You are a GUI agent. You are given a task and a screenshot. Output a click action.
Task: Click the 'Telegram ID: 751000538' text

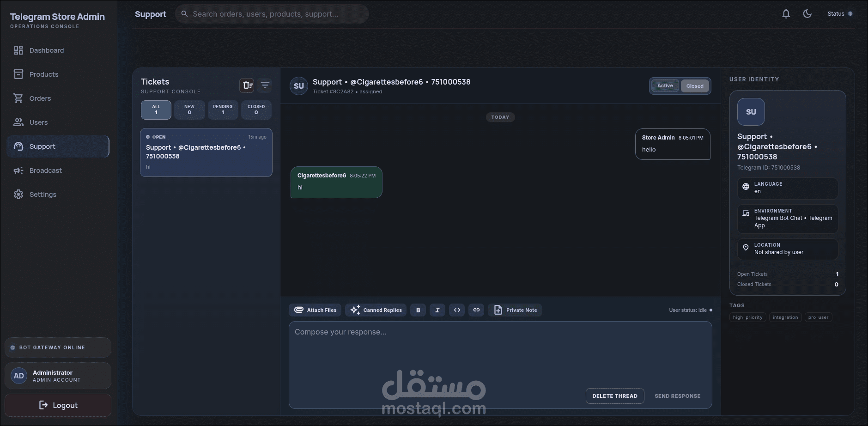click(769, 168)
